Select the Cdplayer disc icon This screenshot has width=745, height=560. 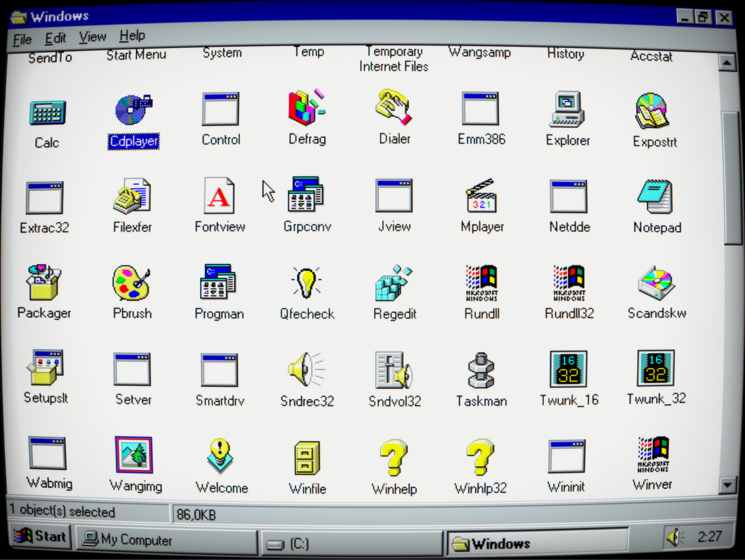click(x=134, y=109)
